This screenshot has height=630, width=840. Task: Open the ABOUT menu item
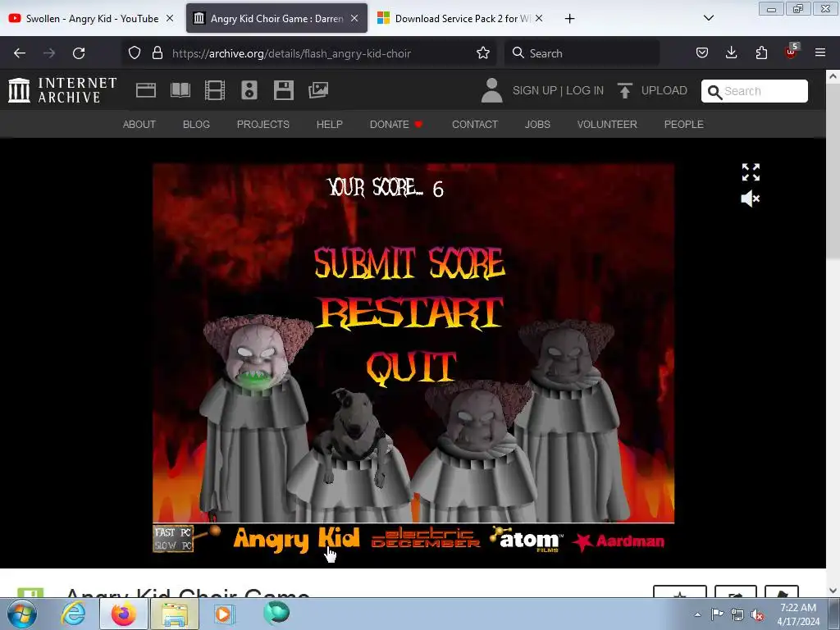(x=139, y=125)
